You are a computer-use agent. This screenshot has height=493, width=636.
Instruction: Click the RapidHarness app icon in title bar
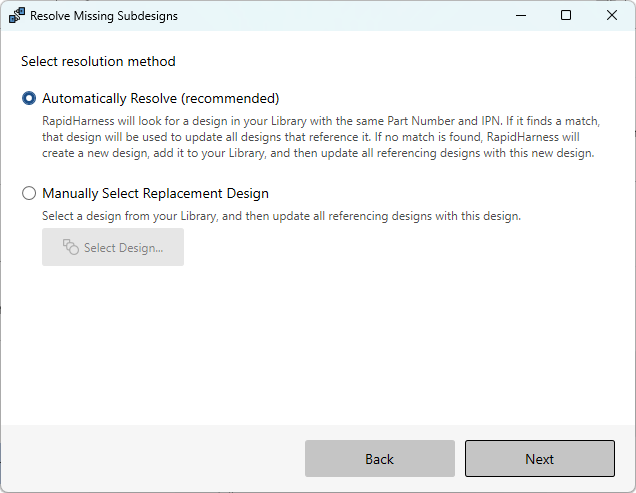[x=17, y=16]
